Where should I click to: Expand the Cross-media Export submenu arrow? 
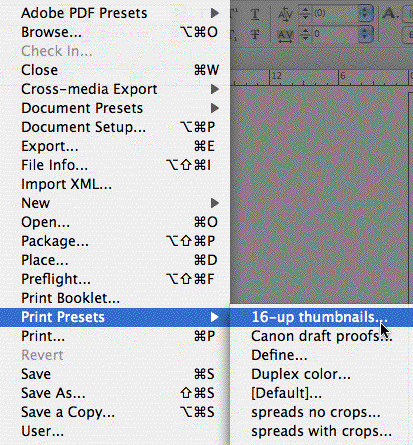pos(215,89)
